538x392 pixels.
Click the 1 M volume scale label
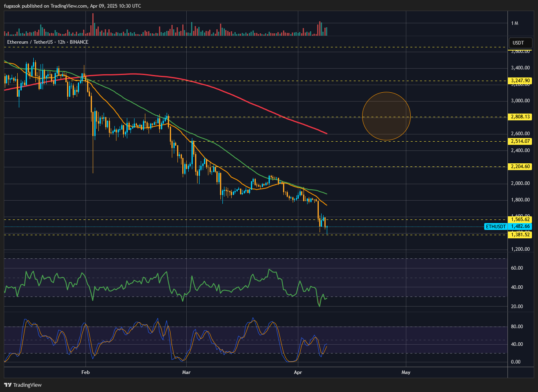514,23
